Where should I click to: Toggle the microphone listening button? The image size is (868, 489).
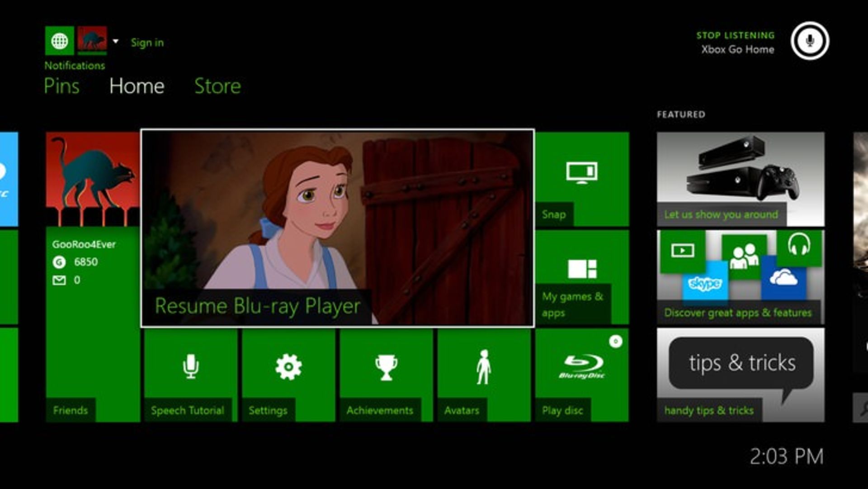810,41
